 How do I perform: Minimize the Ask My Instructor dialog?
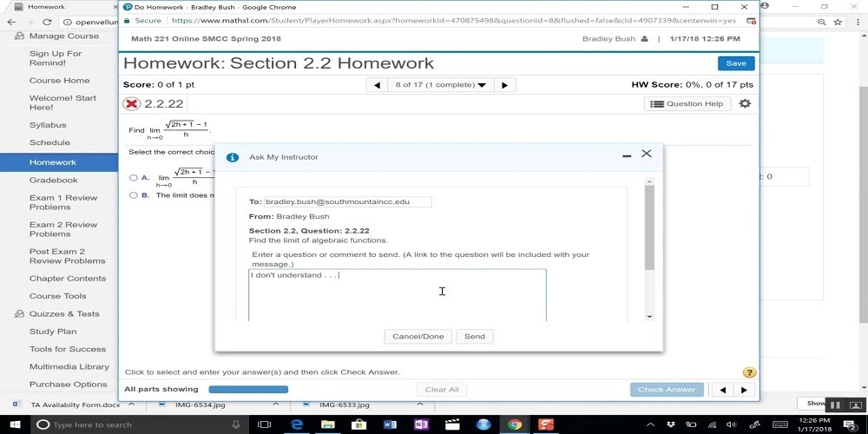pos(627,155)
